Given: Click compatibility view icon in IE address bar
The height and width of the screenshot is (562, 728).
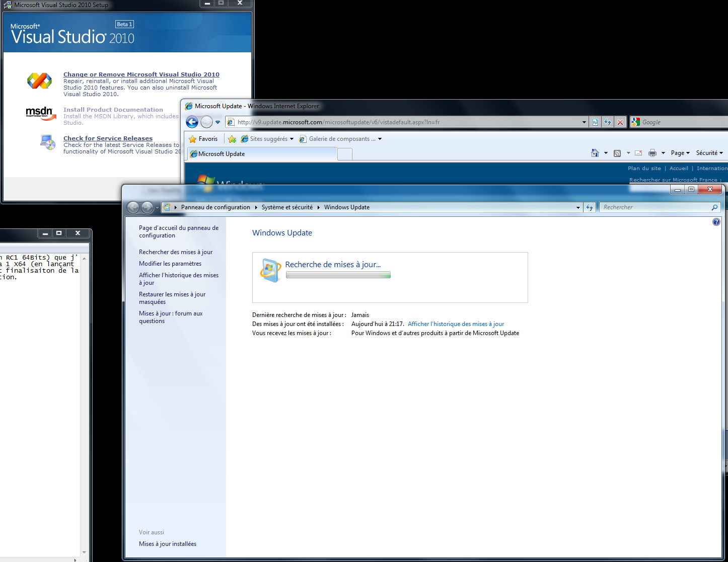Looking at the screenshot, I should point(595,122).
